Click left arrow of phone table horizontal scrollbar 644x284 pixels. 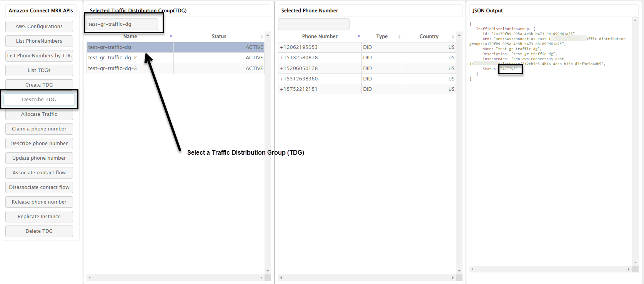(281, 277)
